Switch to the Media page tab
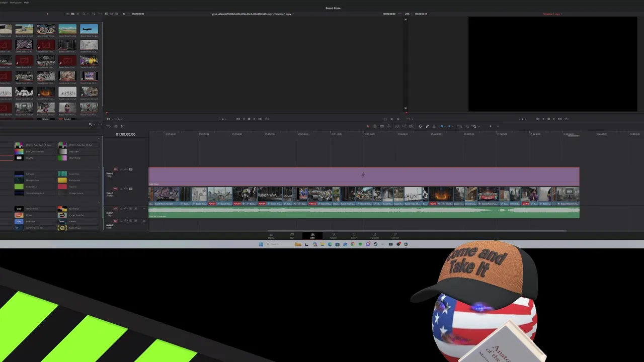 click(271, 236)
